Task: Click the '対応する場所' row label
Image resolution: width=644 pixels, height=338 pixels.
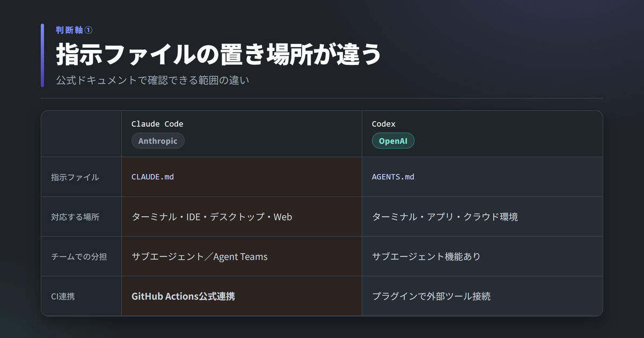Action: click(x=75, y=217)
